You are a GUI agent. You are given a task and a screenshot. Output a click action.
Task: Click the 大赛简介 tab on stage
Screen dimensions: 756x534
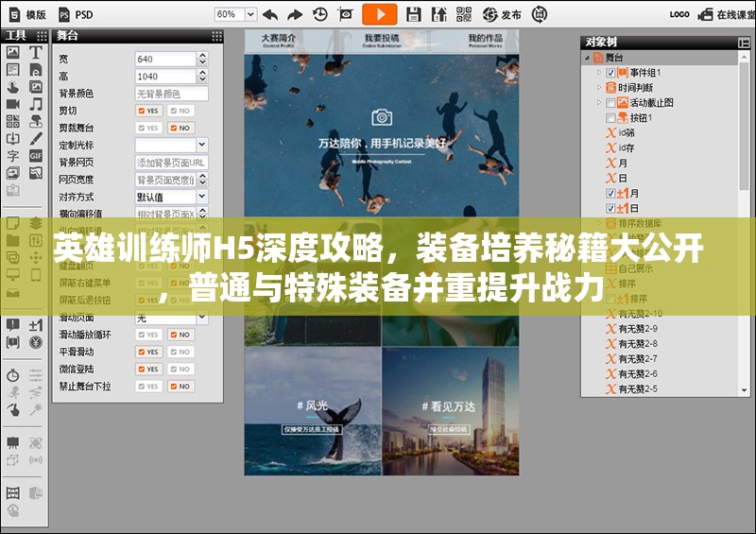pyautogui.click(x=279, y=40)
